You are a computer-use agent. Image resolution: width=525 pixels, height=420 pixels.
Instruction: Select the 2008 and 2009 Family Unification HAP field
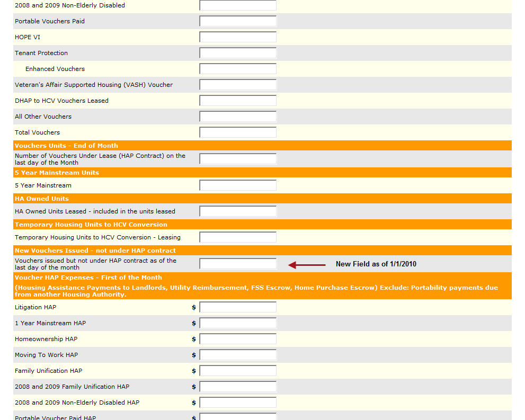(x=238, y=387)
